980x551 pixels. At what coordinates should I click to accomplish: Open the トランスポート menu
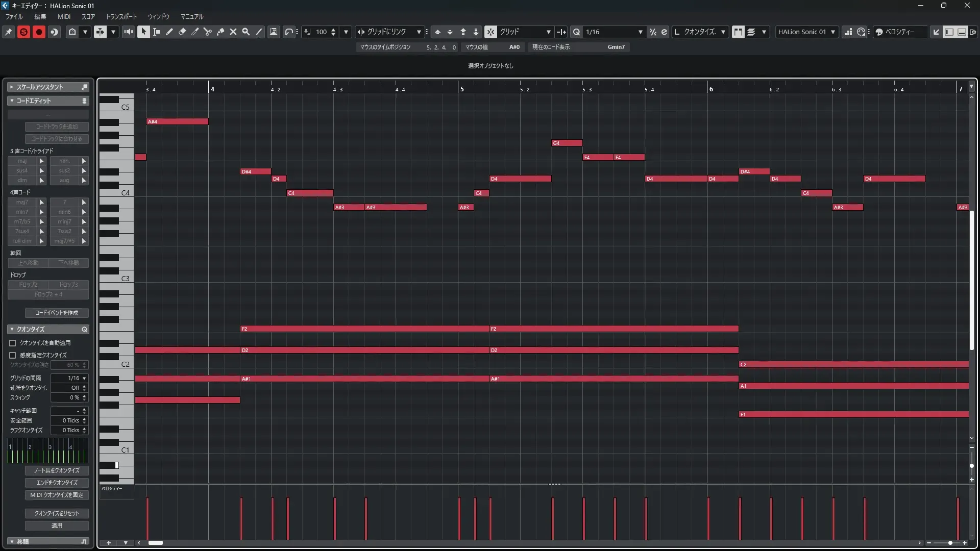pos(121,16)
